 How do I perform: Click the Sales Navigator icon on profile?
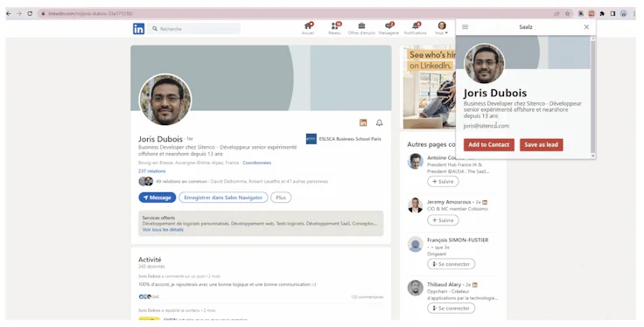[x=363, y=122]
